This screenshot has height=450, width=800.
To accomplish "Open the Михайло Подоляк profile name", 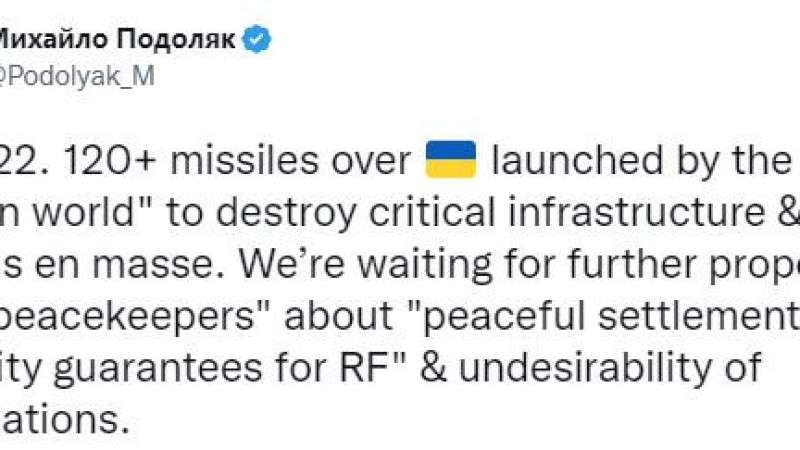I will click(117, 39).
